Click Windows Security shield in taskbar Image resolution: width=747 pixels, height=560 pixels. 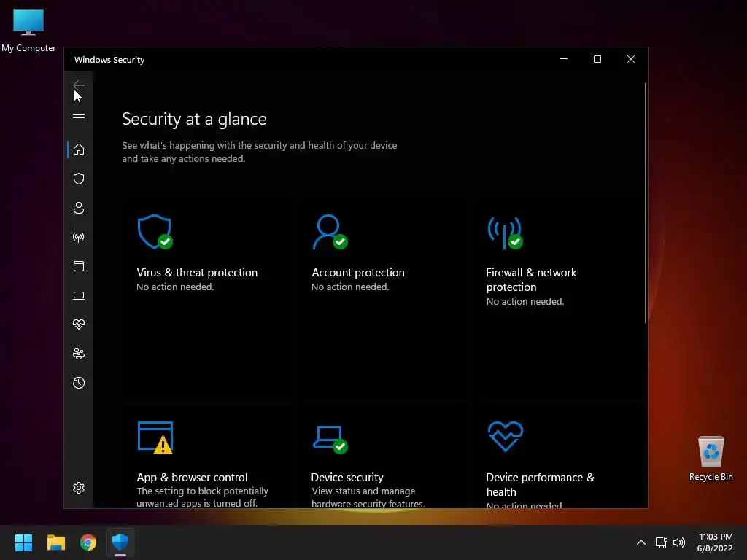point(120,542)
